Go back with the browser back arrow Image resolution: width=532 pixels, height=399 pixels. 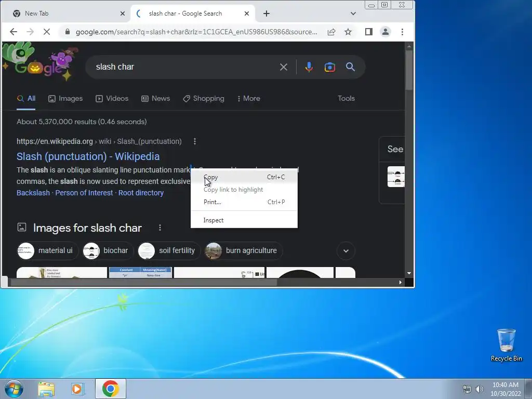tap(13, 32)
